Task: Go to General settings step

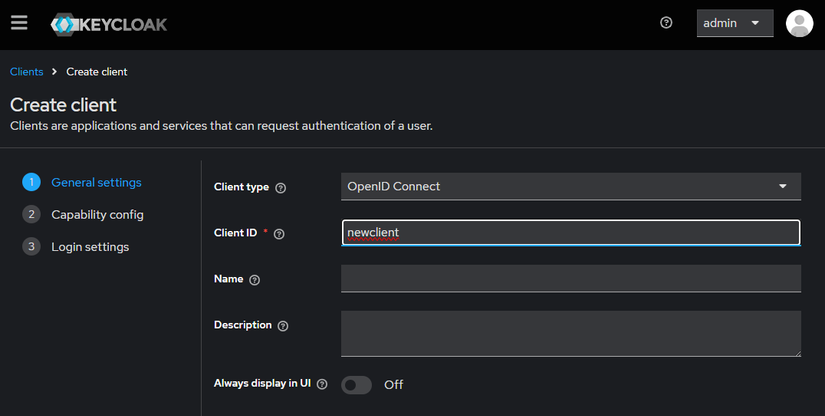Action: 96,183
